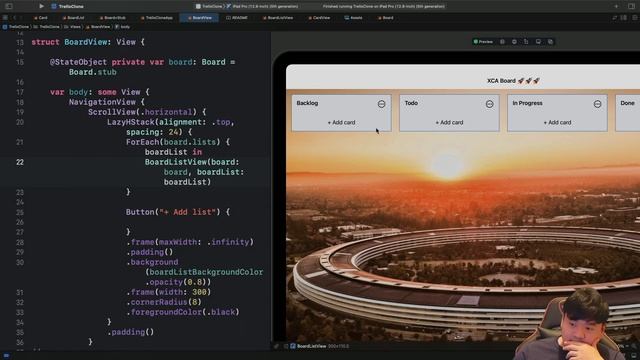Screen dimensions: 640x360
Task: Click the body symbol breadcrumb
Action: click(122, 27)
